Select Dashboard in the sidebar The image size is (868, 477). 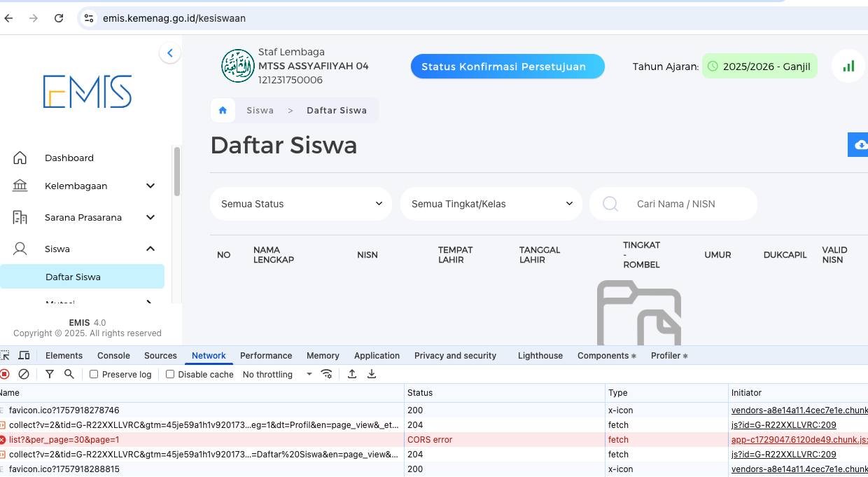tap(69, 158)
